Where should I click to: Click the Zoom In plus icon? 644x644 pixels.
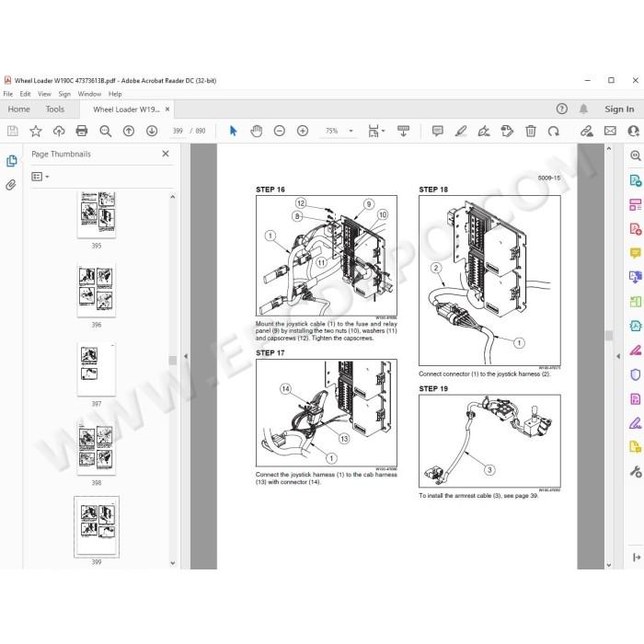pos(303,131)
